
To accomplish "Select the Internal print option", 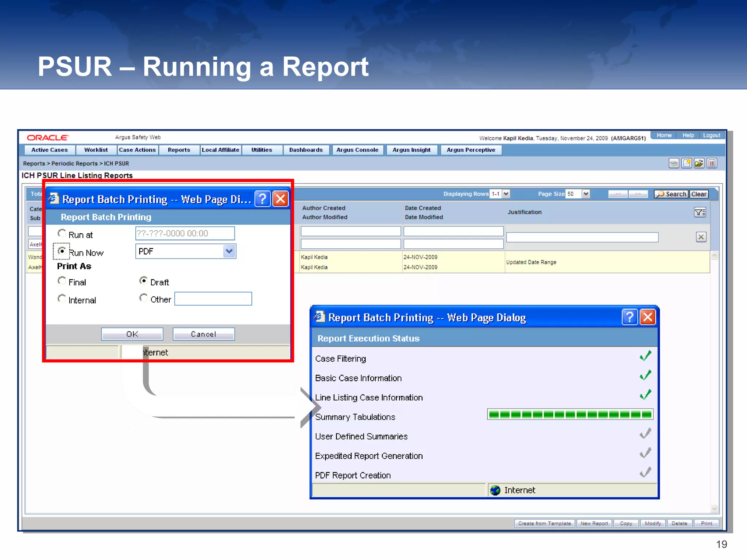I will tap(62, 299).
